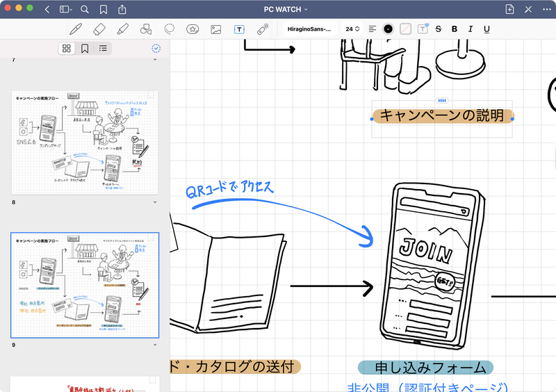Click the left resize handle of text box
The height and width of the screenshot is (392, 556).
point(372,119)
